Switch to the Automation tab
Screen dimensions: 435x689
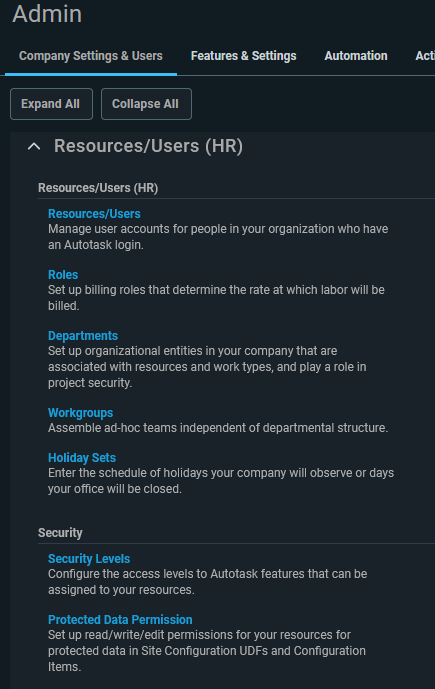pos(356,56)
